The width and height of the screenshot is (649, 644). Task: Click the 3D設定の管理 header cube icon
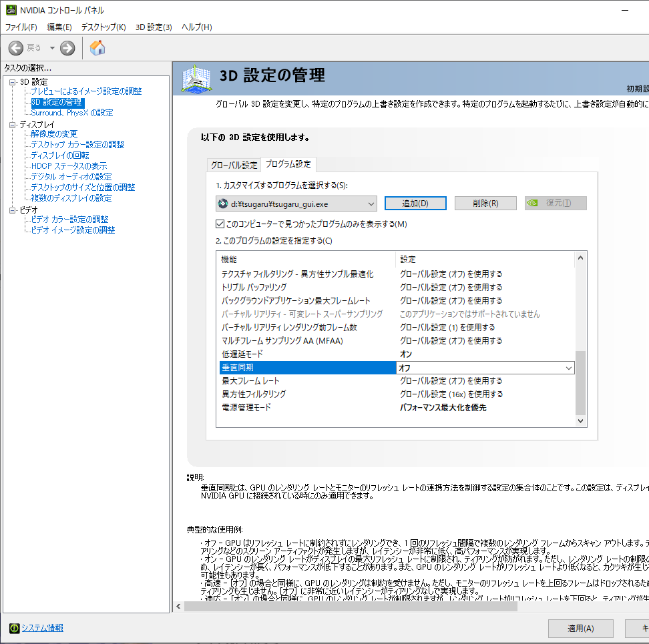pyautogui.click(x=196, y=79)
